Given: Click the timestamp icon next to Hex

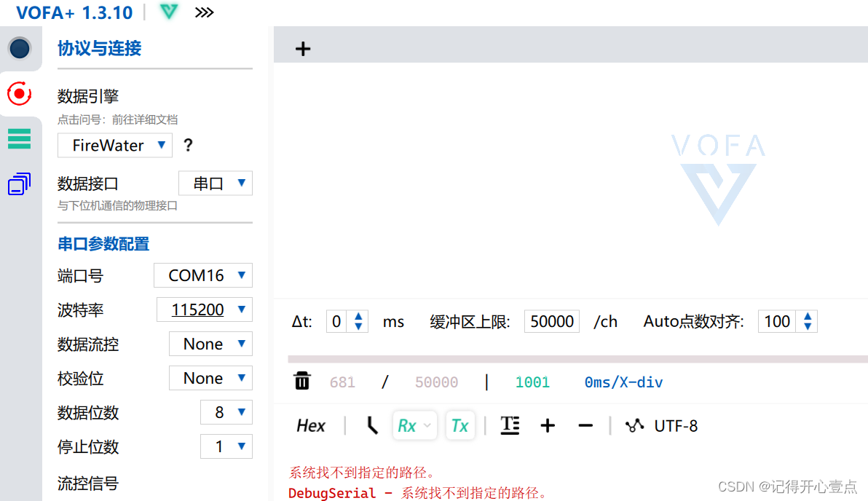Looking at the screenshot, I should point(371,425).
